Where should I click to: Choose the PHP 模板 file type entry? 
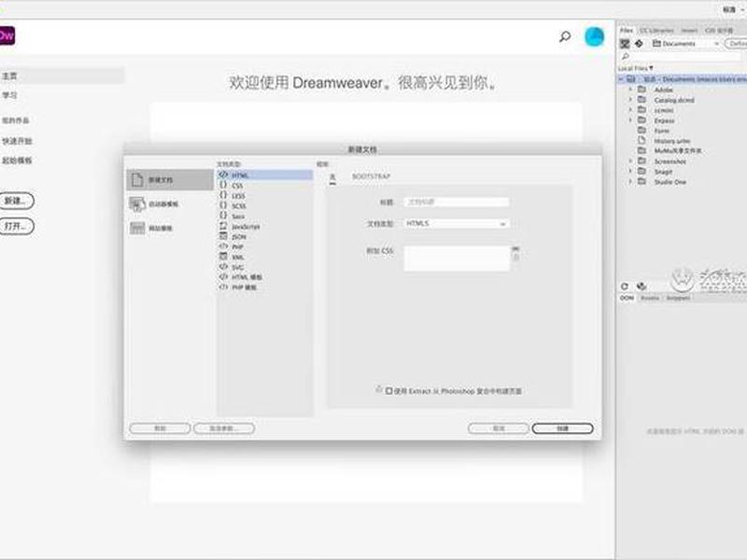(265, 287)
